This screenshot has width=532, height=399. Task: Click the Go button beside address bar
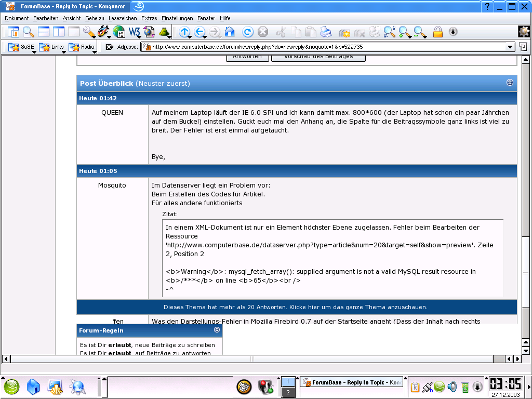click(523, 47)
